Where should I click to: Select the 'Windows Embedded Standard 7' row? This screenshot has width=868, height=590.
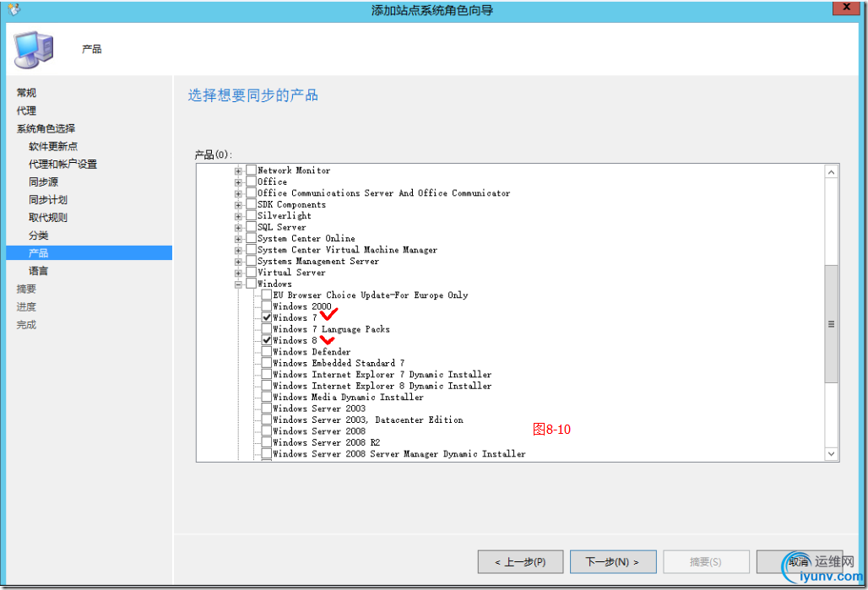[x=339, y=363]
